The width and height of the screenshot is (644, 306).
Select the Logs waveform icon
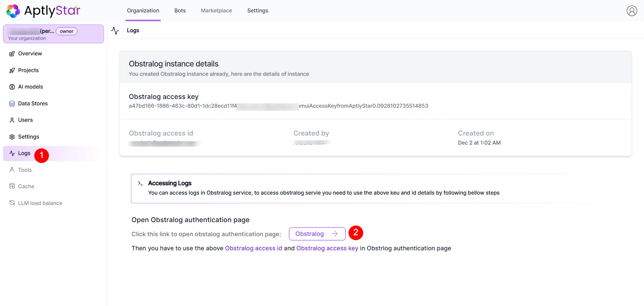click(12, 153)
